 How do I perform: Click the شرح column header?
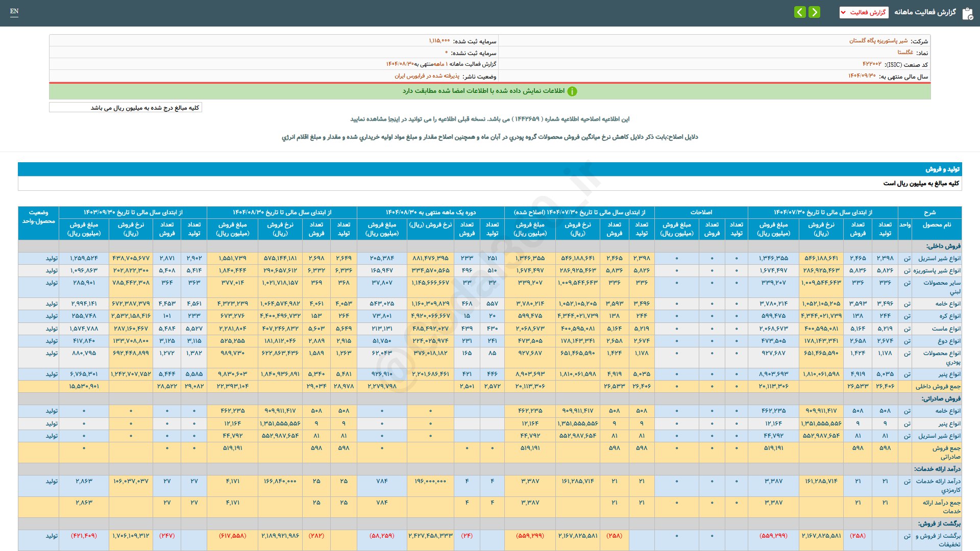coord(929,212)
